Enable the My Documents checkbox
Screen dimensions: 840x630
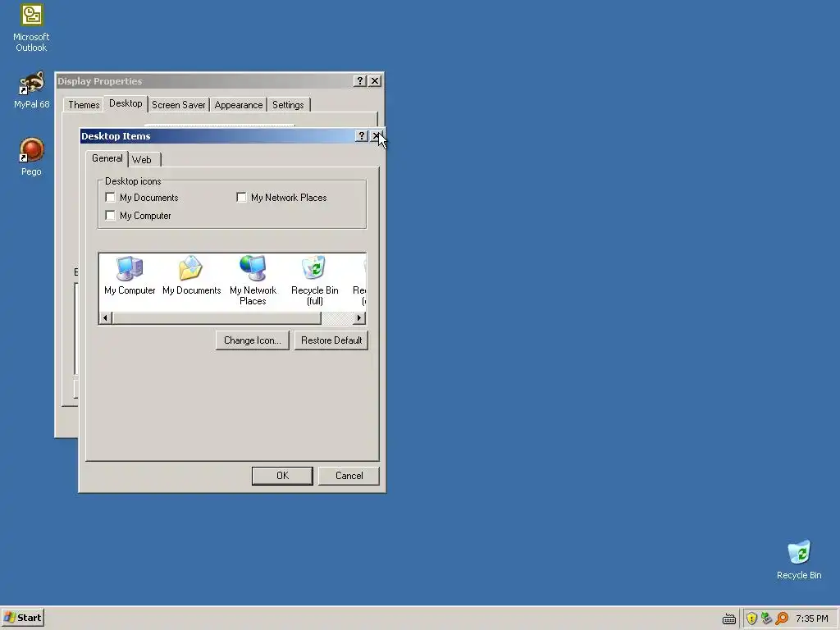coord(111,197)
